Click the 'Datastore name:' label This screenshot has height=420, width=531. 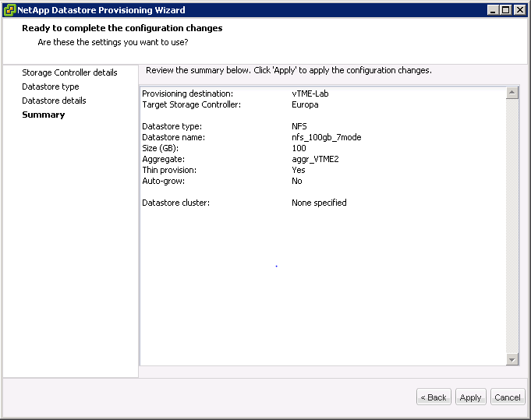[173, 137]
